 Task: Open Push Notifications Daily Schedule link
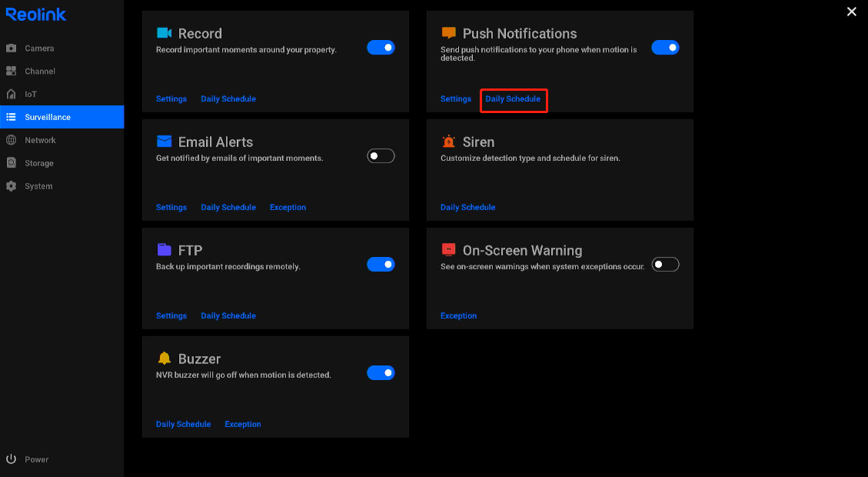pos(513,98)
